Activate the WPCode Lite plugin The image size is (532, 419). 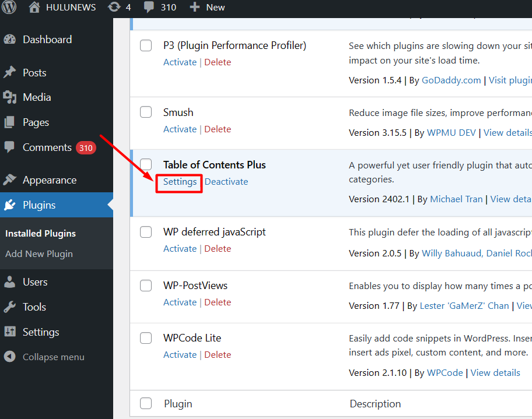180,355
